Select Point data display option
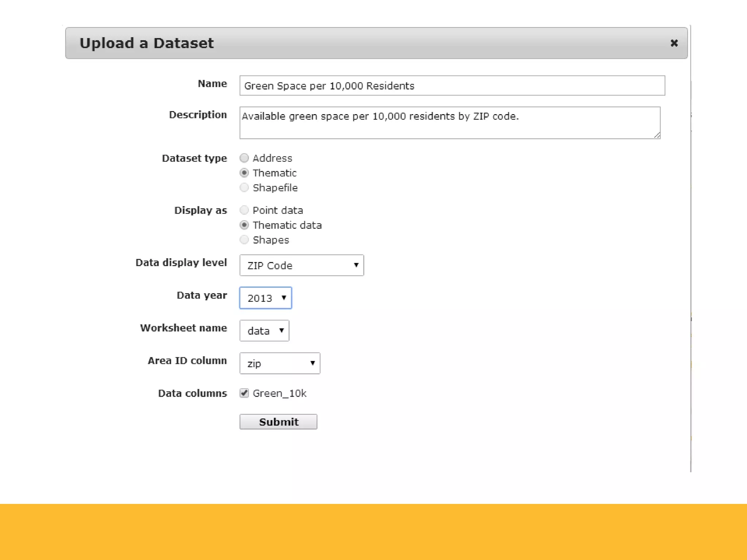Screen dimensions: 747x560 click(x=244, y=210)
